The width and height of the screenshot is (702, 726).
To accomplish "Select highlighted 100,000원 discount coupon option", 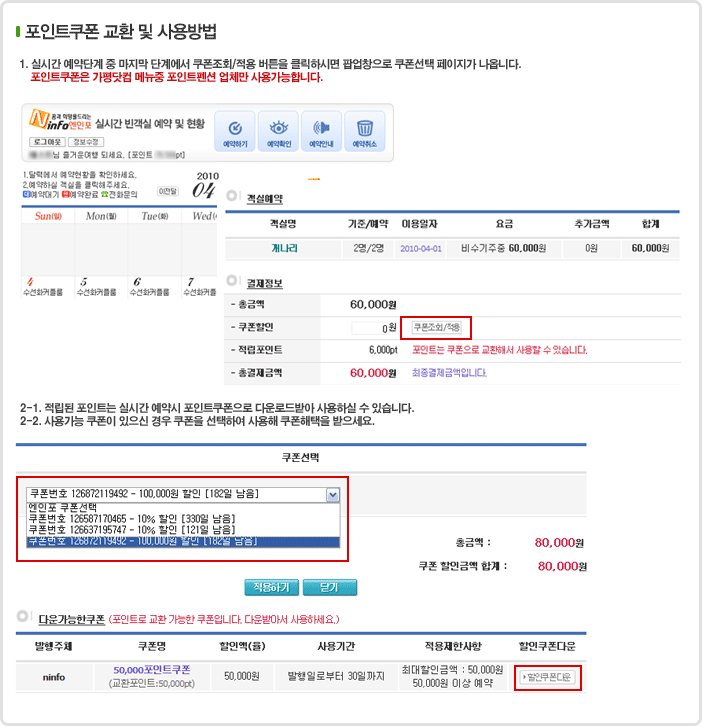I will [x=142, y=541].
